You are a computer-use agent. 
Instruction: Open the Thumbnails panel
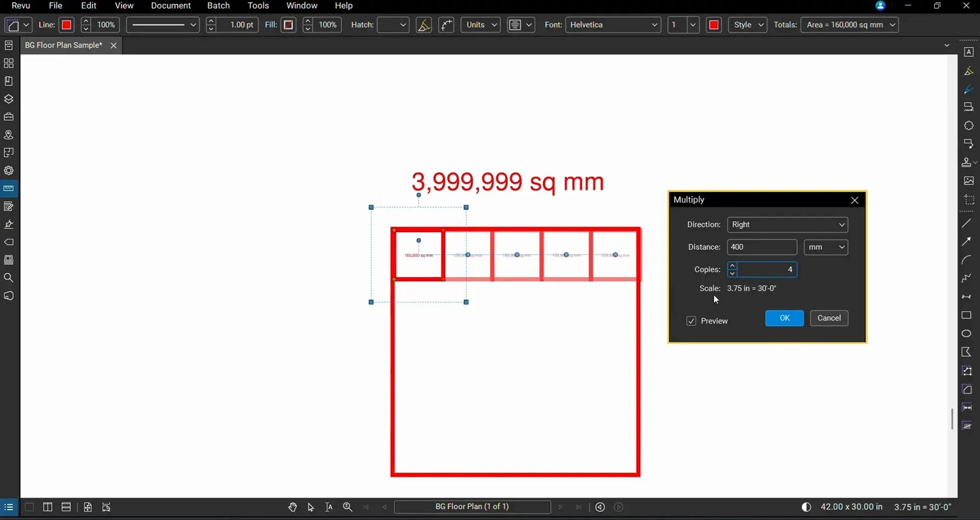coord(9,63)
